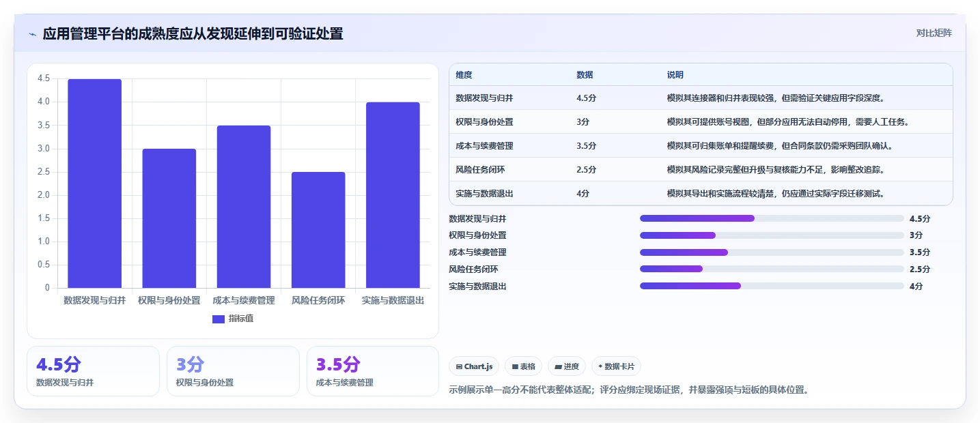
Task: Click the 权限与身份处置 bar in the chart
Action: point(169,218)
